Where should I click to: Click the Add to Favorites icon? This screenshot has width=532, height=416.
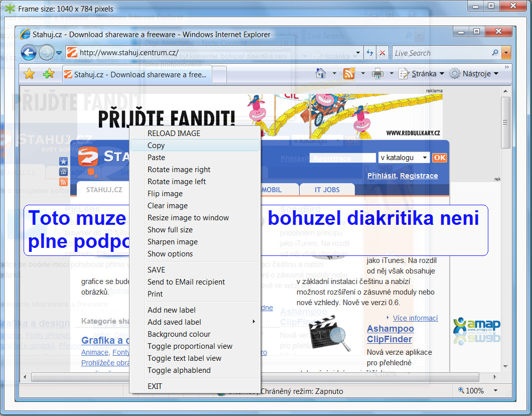click(49, 73)
